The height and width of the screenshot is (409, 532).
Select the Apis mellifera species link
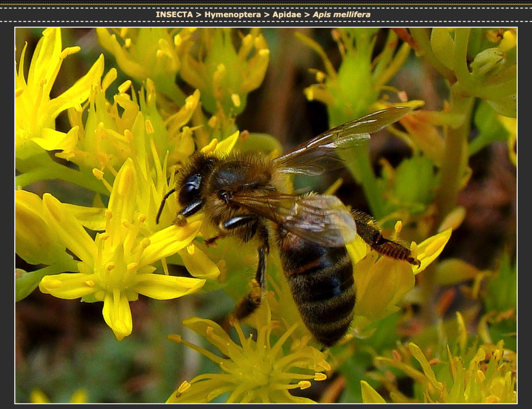[x=341, y=14]
